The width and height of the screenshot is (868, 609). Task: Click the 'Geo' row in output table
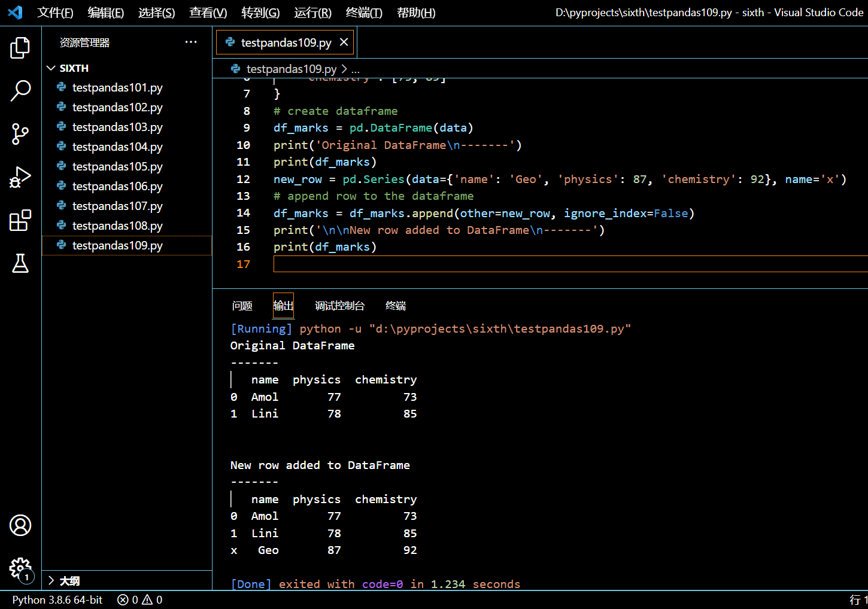pos(324,550)
